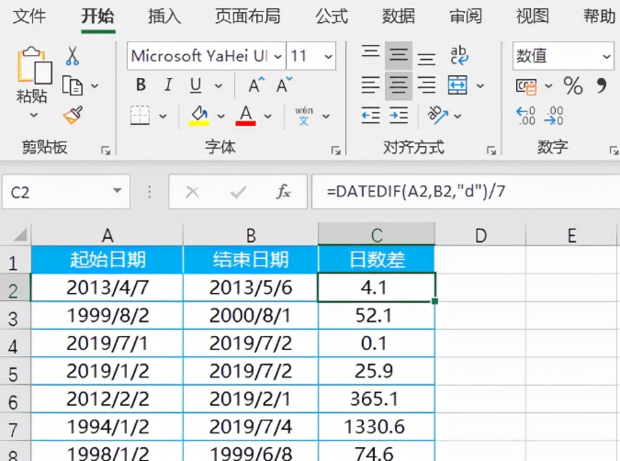This screenshot has height=461, width=620.
Task: Switch to 审阅 tab
Action: coord(465,16)
